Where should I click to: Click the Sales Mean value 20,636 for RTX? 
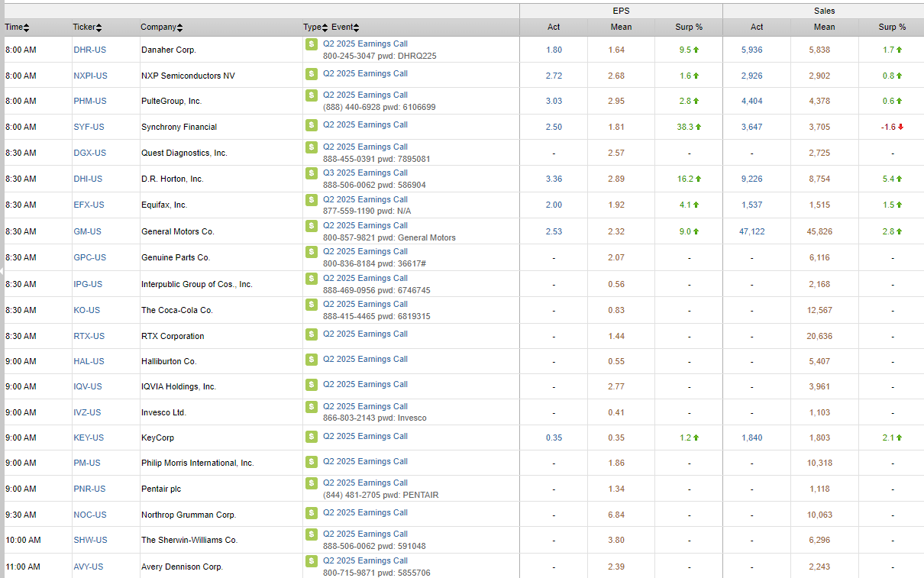[819, 336]
